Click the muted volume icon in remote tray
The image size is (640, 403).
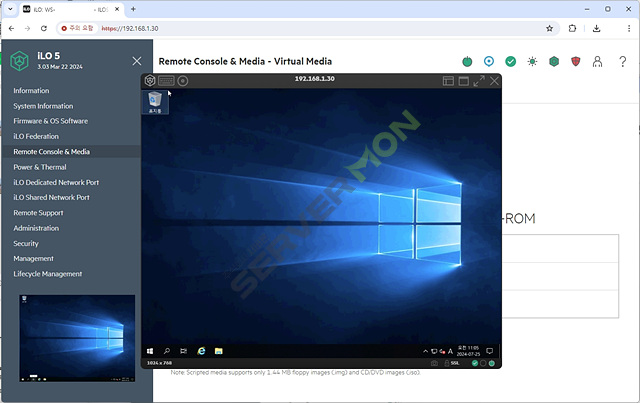coord(442,351)
